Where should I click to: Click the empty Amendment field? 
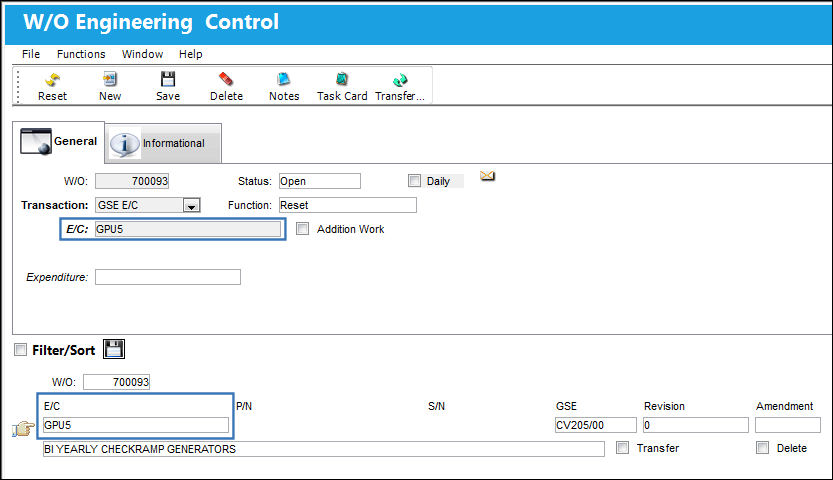coord(788,425)
